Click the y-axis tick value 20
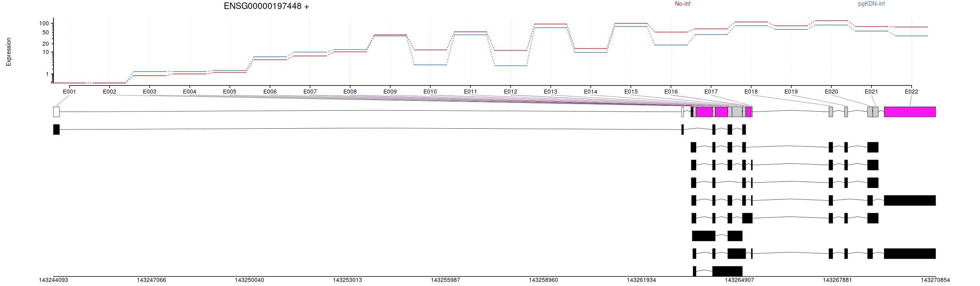Viewport: 980px width, 286px height. coord(46,44)
